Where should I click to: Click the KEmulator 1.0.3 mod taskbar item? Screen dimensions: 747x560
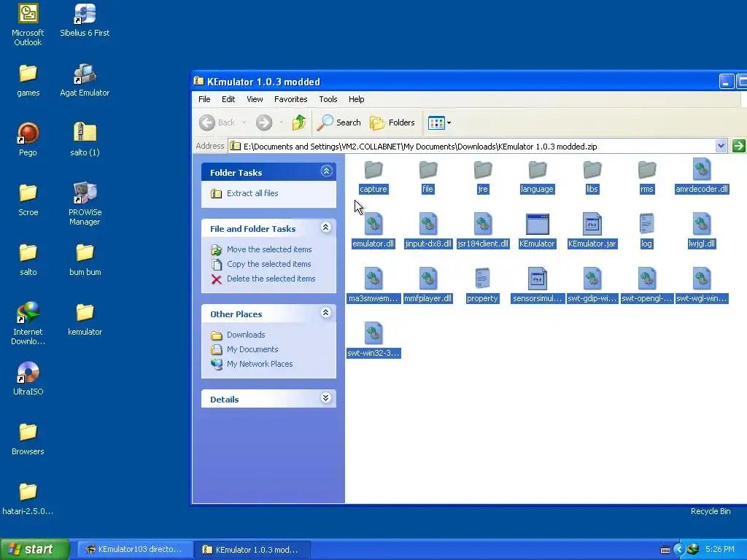[x=252, y=549]
